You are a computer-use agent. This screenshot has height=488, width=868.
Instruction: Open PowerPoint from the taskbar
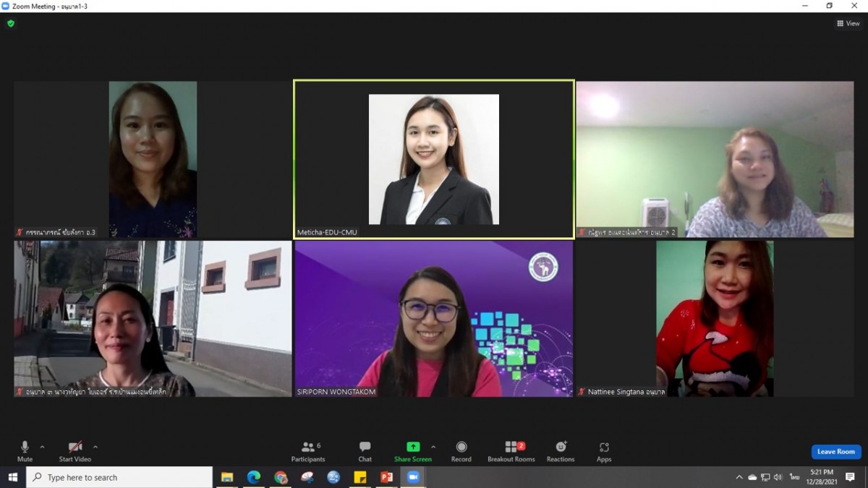(386, 477)
